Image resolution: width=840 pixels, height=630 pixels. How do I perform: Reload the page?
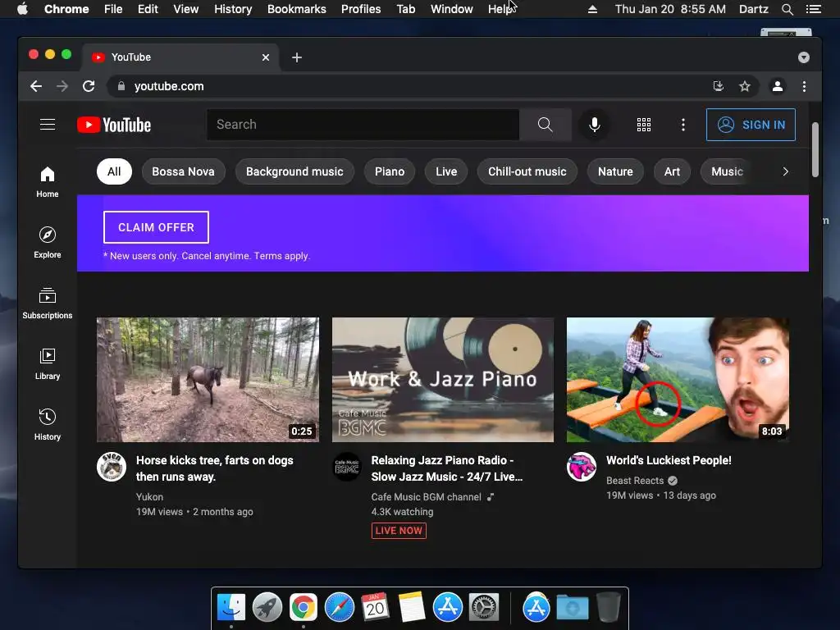89,86
